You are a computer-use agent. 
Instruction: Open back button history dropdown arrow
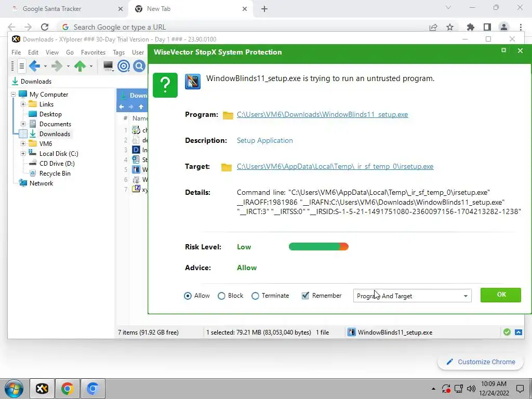coord(45,66)
